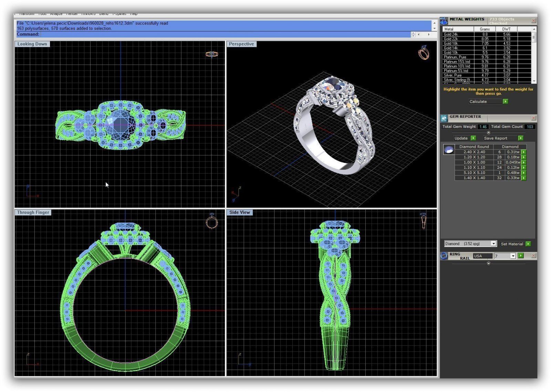Click the Command input field
551x392 pixels.
coord(224,34)
